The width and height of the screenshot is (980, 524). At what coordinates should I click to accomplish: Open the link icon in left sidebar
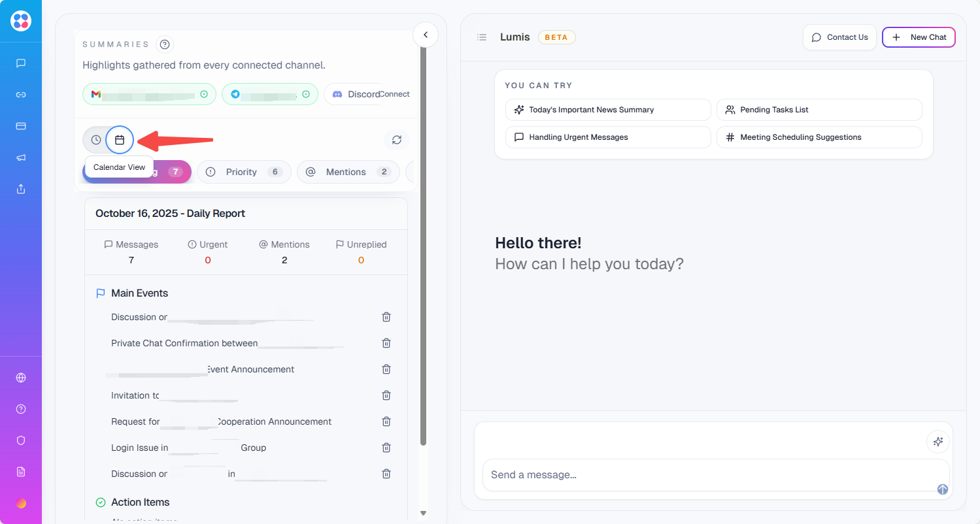click(21, 95)
